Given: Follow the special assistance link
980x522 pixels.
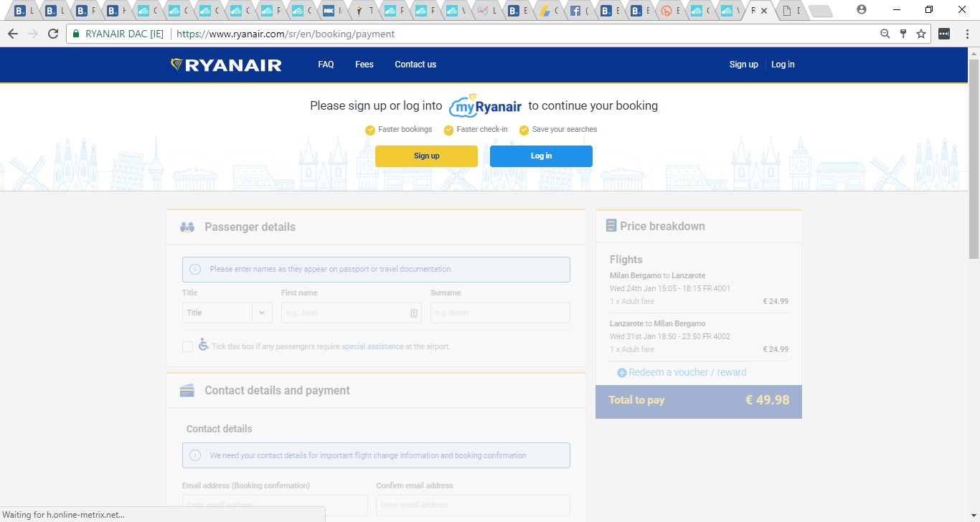Looking at the screenshot, I should pos(372,347).
